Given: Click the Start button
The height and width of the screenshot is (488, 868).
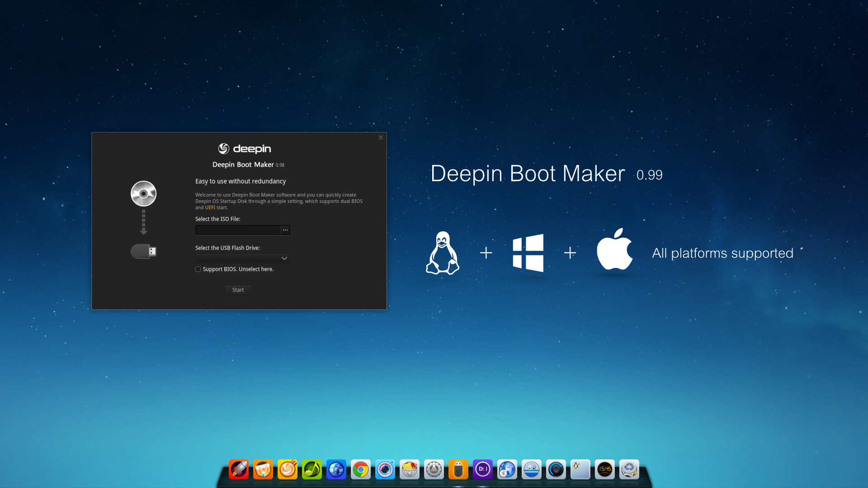Looking at the screenshot, I should click(x=238, y=290).
